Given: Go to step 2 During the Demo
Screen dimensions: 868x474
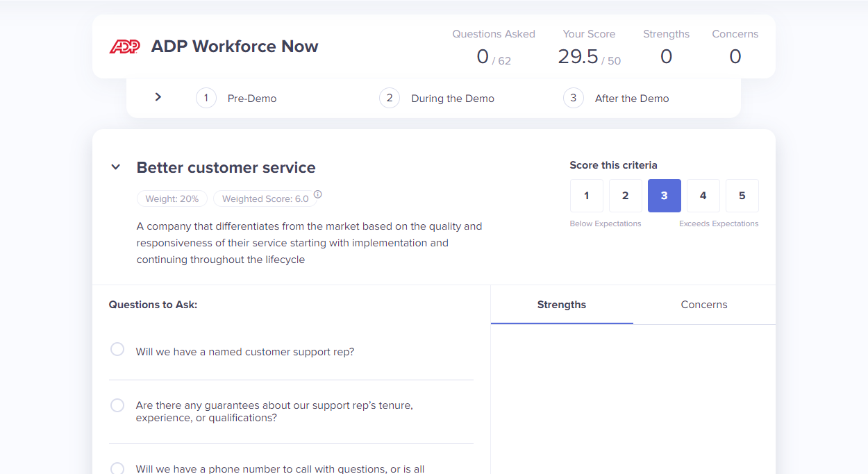Looking at the screenshot, I should [437, 98].
